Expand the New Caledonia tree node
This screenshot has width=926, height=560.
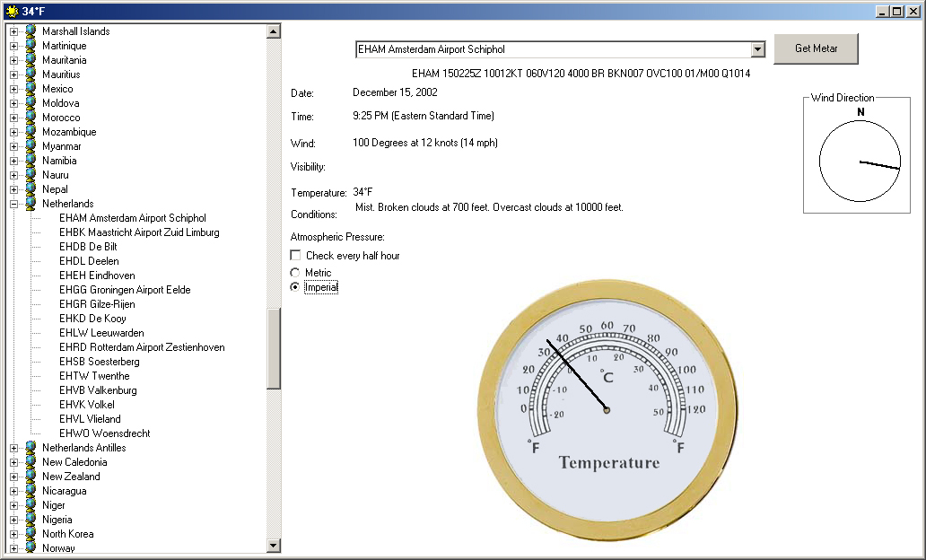click(13, 462)
